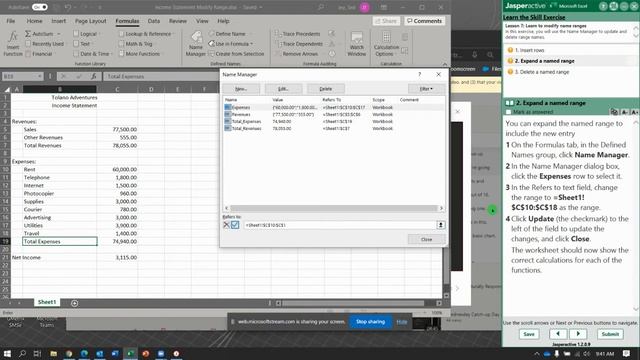This screenshot has height=360, width=640.
Task: Open the Logical functions dropdown
Action: coord(99,34)
